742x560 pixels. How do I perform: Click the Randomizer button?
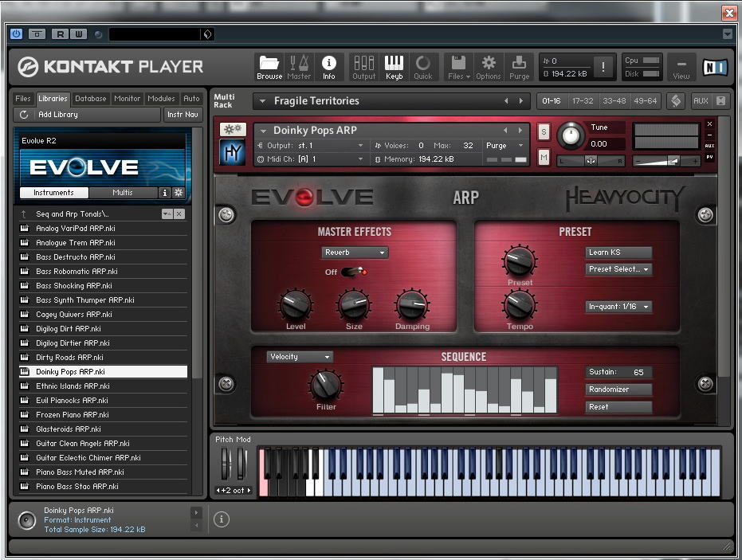pos(618,390)
